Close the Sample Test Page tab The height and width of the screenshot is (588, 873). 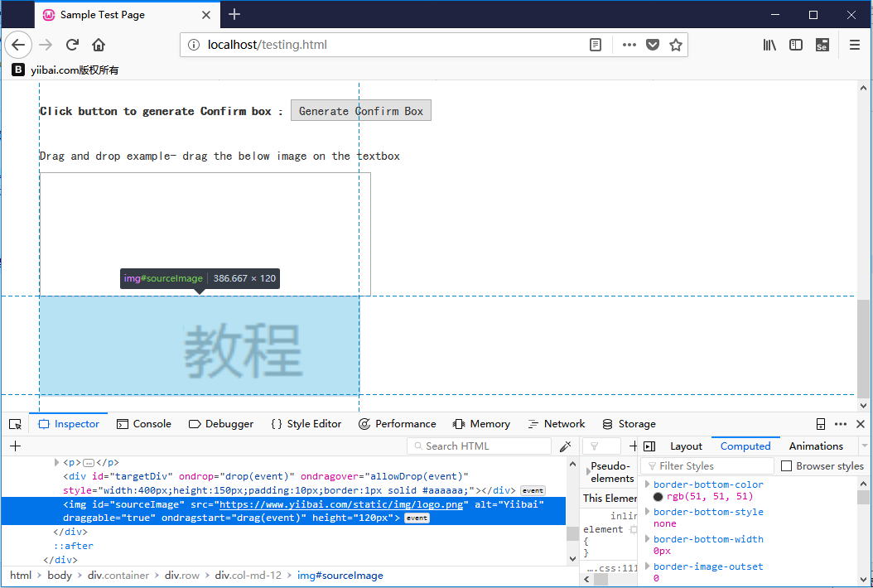point(206,15)
